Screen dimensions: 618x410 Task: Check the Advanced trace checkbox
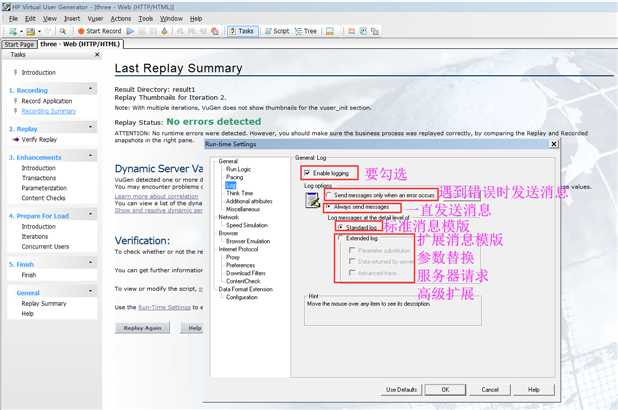coord(352,272)
